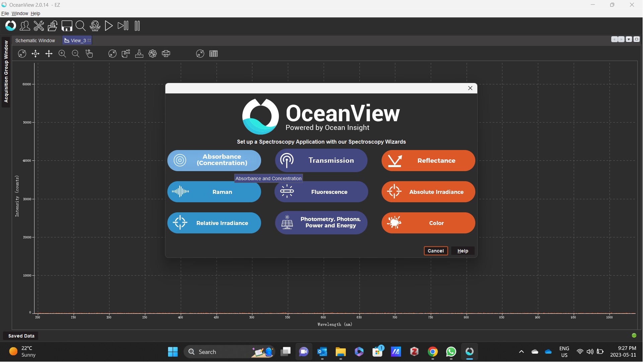This screenshot has width=644, height=363.
Task: Open the data table grid icon
Action: 214,54
